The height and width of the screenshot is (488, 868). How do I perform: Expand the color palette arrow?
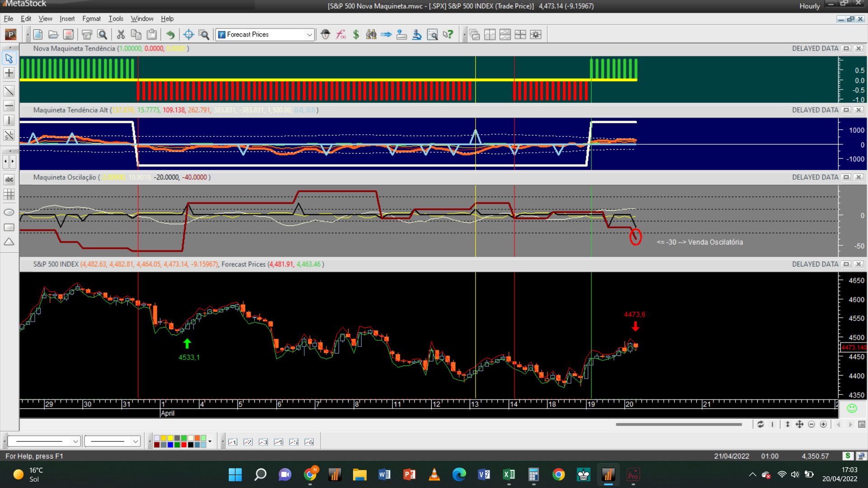click(210, 441)
